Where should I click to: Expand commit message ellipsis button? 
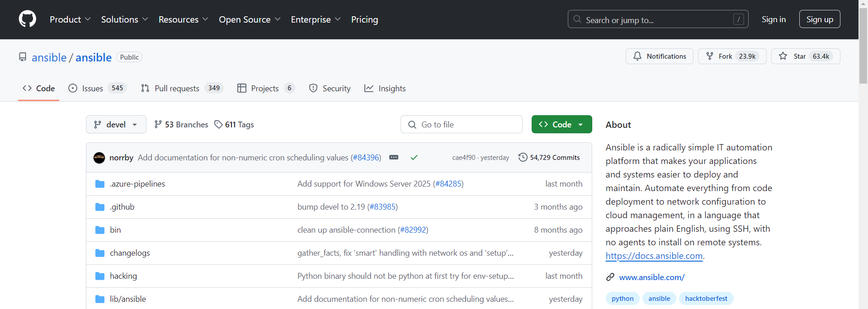tap(394, 157)
